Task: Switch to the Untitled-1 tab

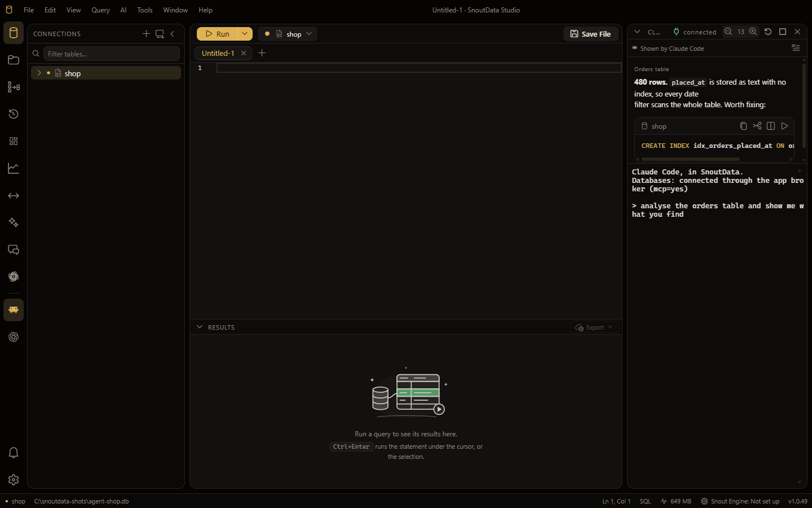Action: [x=218, y=53]
